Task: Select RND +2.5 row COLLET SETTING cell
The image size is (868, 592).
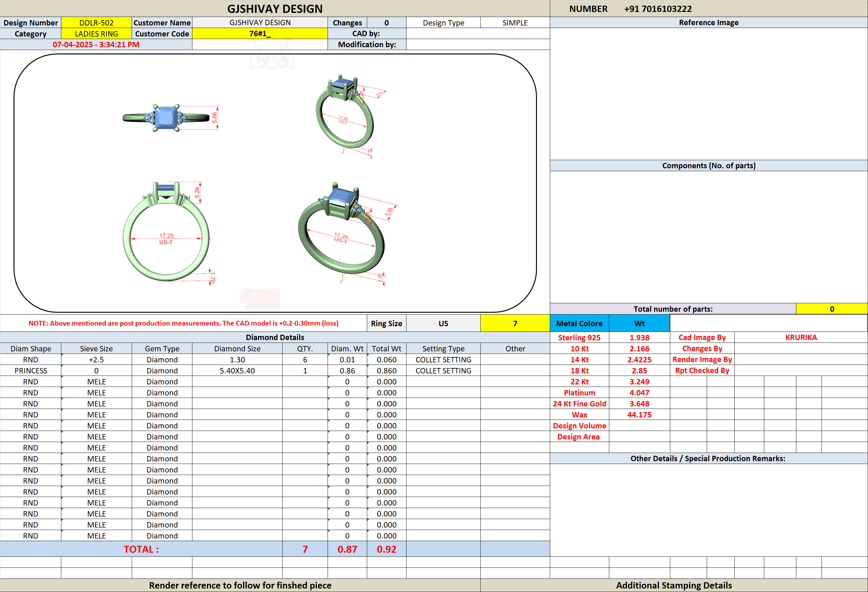Action: [x=443, y=360]
